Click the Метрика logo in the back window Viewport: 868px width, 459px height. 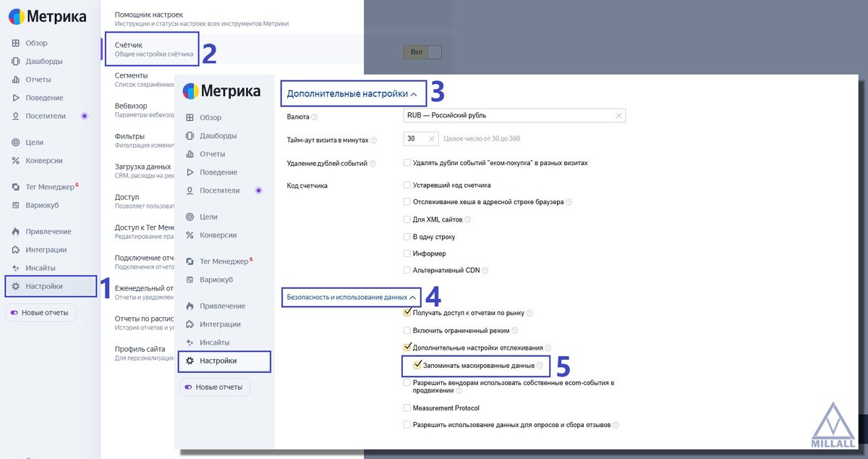[47, 17]
